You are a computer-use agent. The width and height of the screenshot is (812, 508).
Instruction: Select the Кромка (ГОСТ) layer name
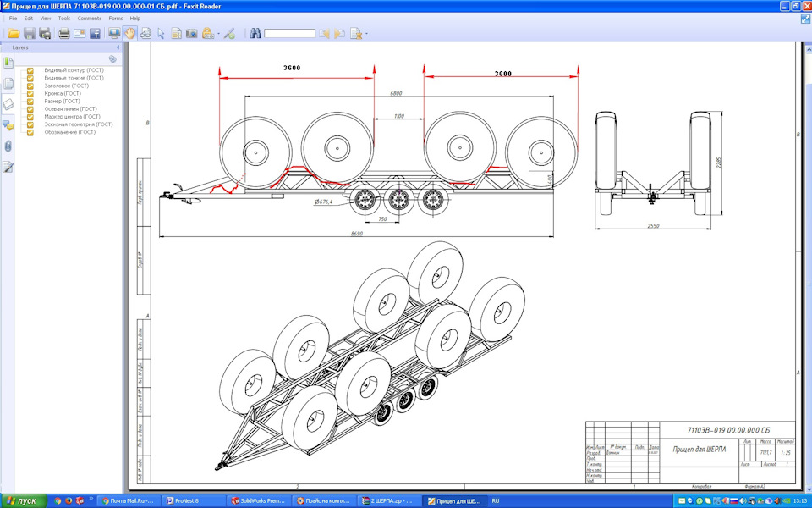63,94
